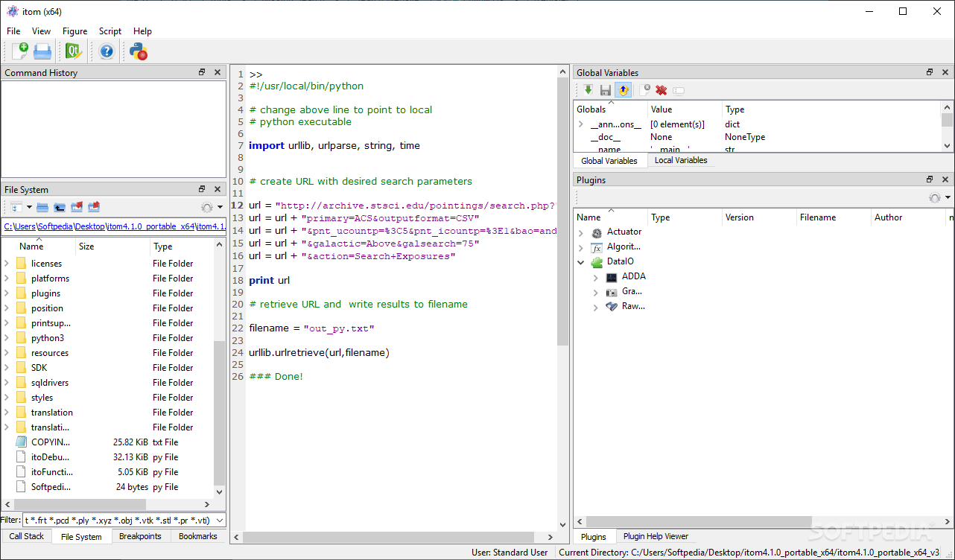The image size is (955, 560).
Task: Click the rename variable icon in Global Variables
Action: pos(679,90)
